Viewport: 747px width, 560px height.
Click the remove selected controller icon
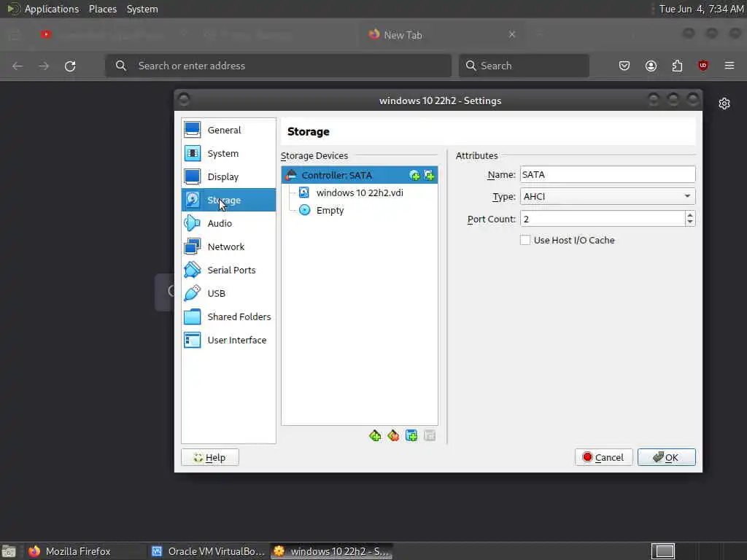pos(393,435)
